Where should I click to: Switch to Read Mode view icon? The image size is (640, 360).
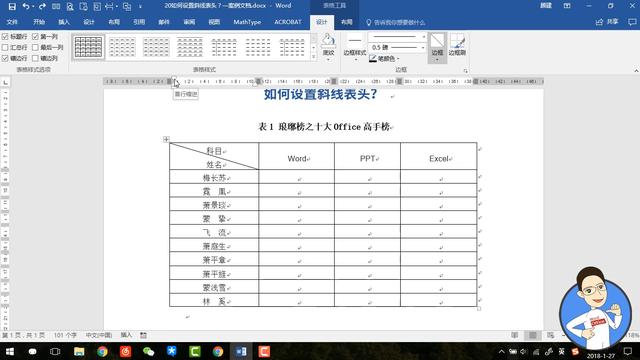(515, 335)
